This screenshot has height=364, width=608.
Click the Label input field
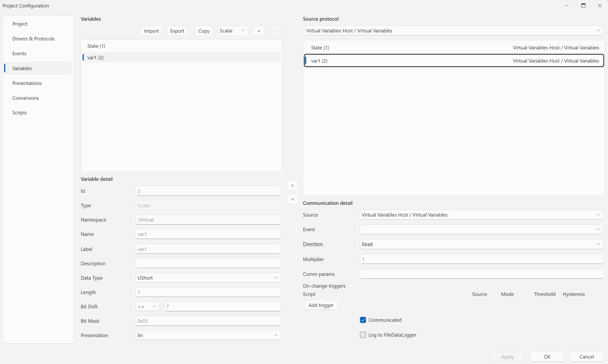click(x=208, y=249)
